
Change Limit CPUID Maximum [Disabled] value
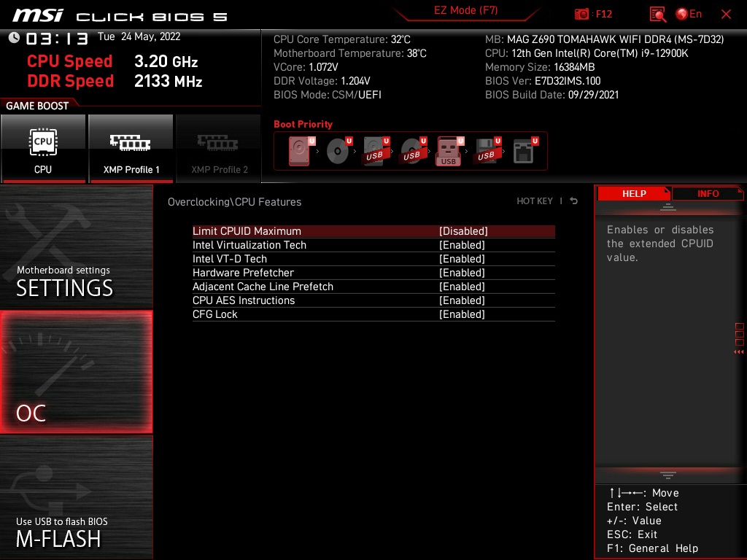click(463, 231)
